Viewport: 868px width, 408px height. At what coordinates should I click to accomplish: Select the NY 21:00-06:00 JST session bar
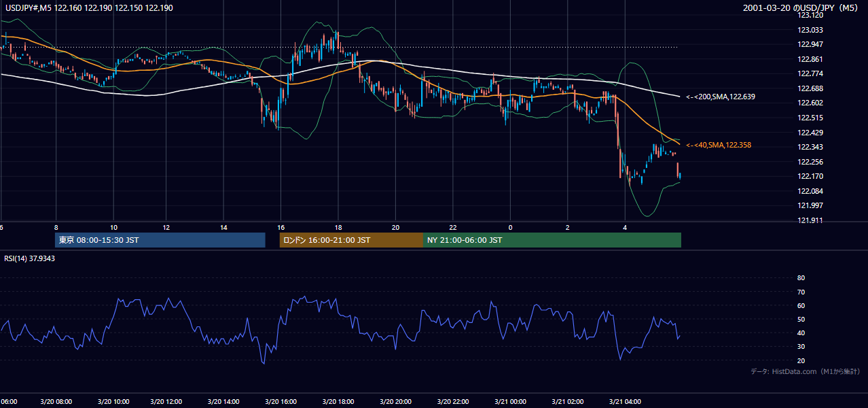click(552, 240)
